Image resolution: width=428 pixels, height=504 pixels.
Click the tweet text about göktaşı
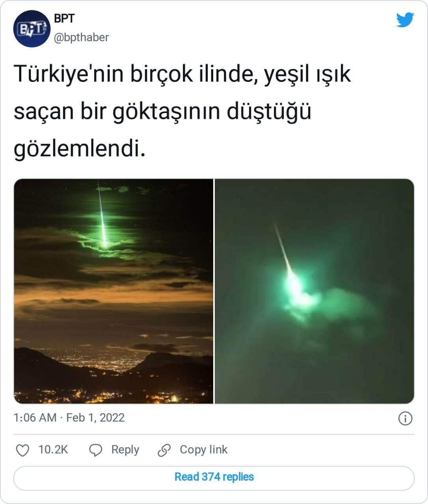tap(182, 111)
